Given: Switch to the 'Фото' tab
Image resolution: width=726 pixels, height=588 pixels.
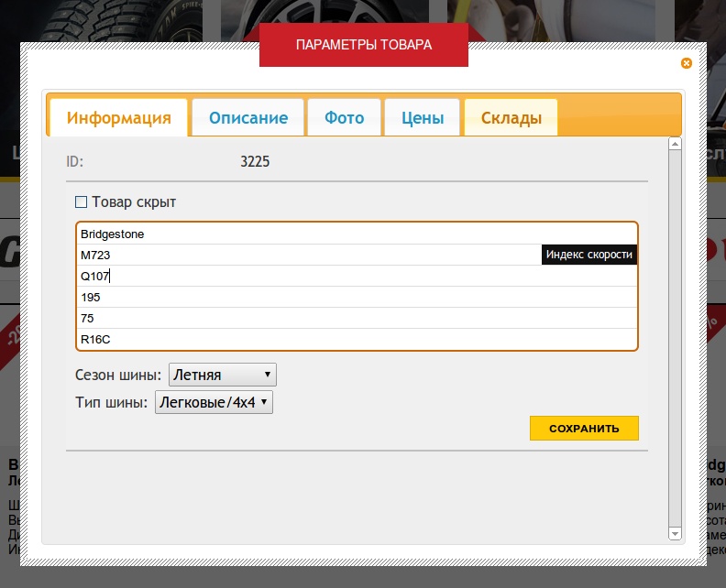Looking at the screenshot, I should pyautogui.click(x=344, y=118).
